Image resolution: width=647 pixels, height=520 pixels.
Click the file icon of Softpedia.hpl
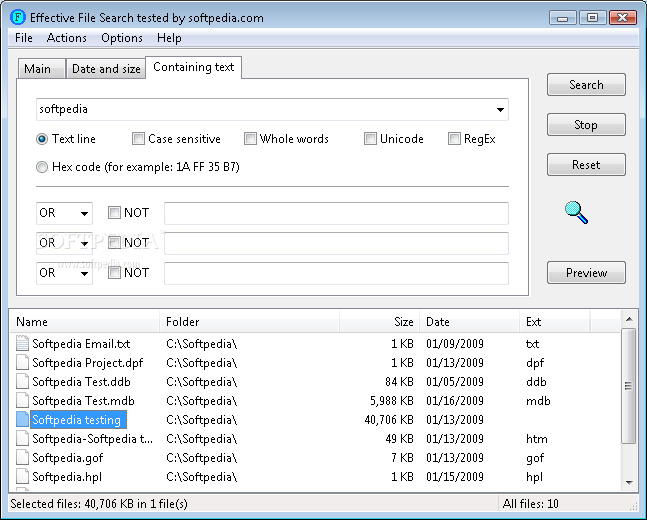(23, 476)
